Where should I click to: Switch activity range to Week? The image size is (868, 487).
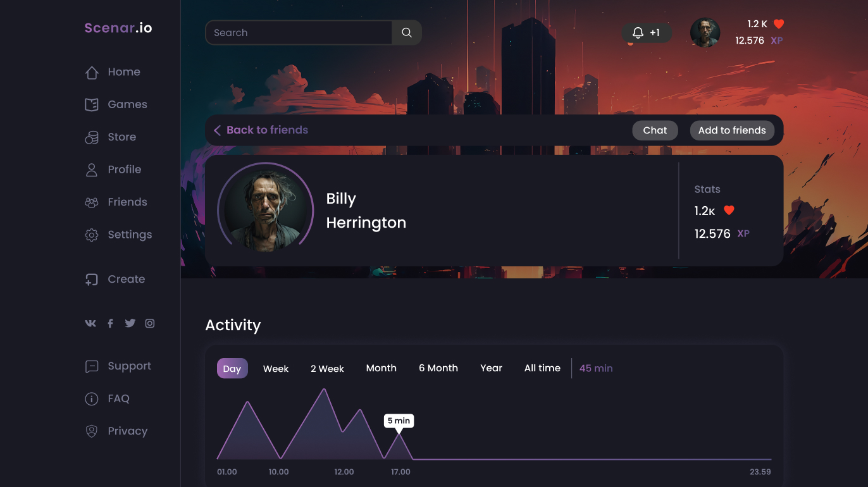point(276,368)
